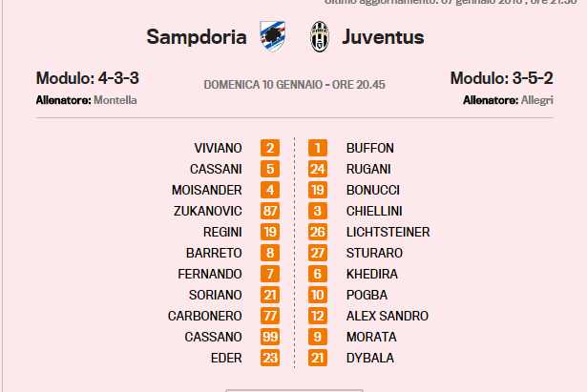Screen dimensions: 587x392
Task: Click the Juventus club crest icon
Action: click(x=318, y=37)
